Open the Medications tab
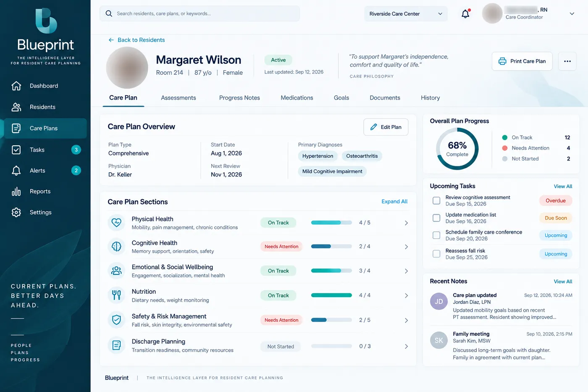Screen dimensions: 588x392 [x=297, y=98]
